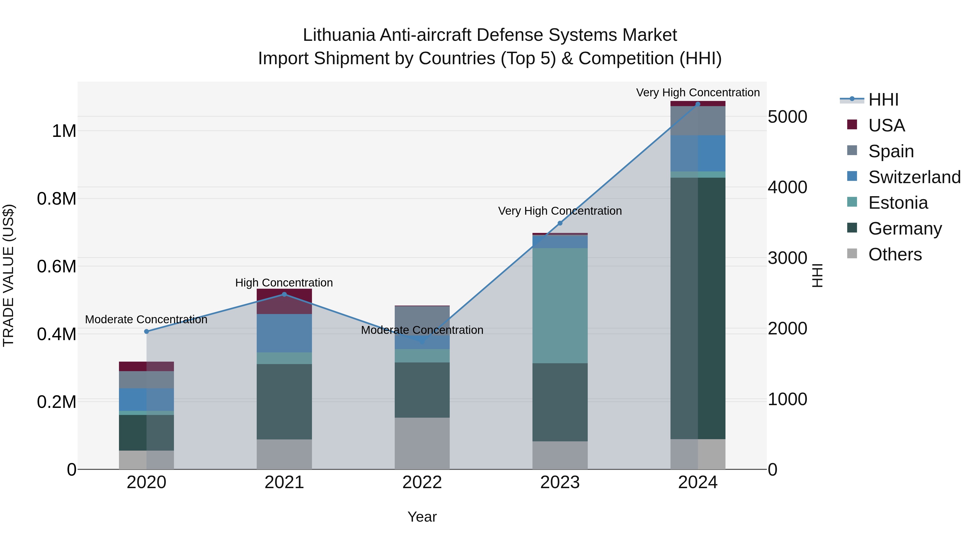Image resolution: width=980 pixels, height=551 pixels.
Task: Click the Others segment in the 2021 bar
Action: point(284,454)
